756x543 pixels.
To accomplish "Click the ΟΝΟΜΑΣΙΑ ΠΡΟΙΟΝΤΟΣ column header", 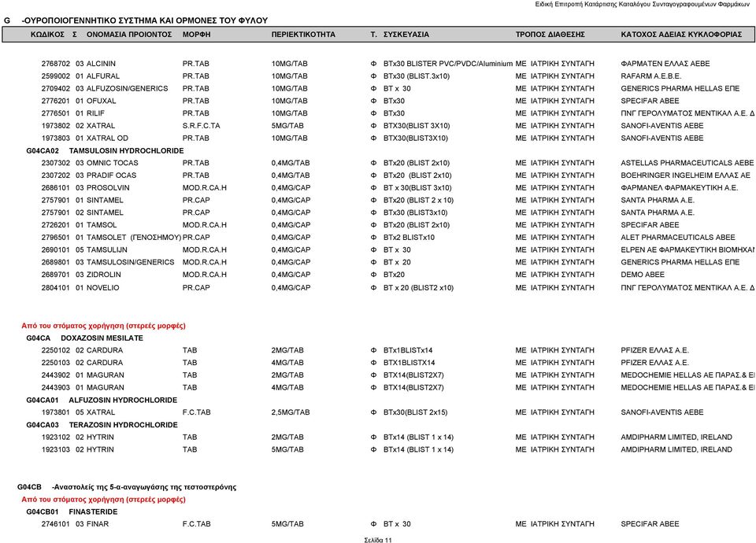I will click(x=129, y=35).
